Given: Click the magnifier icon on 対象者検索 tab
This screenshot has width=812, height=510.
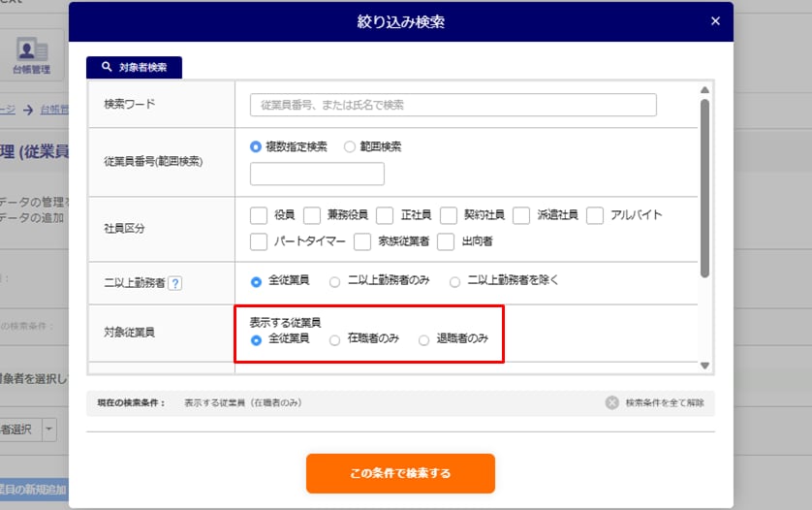Looking at the screenshot, I should (107, 68).
